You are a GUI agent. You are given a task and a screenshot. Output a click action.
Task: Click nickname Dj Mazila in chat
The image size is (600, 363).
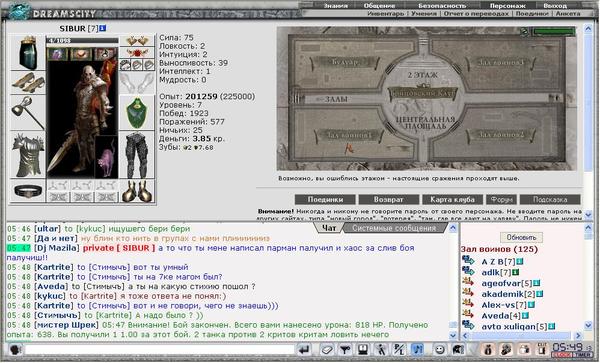[57, 248]
